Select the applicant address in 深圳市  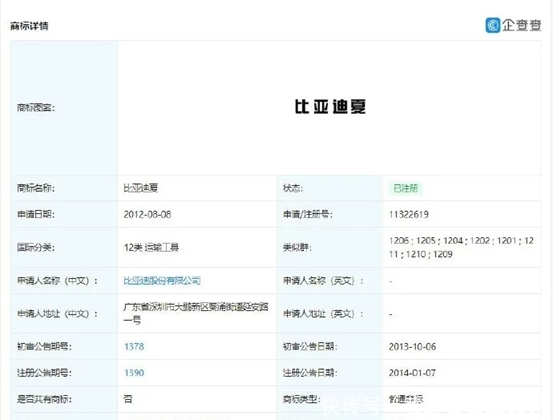[196, 314]
